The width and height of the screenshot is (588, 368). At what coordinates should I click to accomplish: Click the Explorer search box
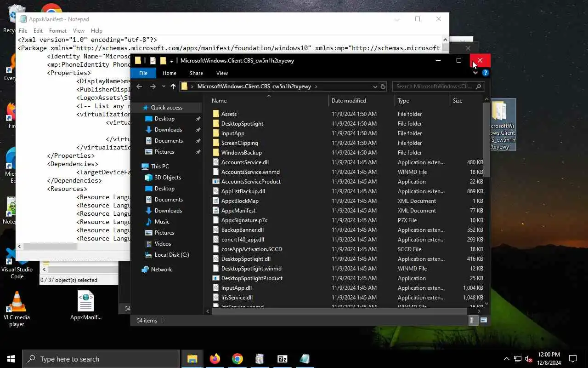(x=438, y=86)
